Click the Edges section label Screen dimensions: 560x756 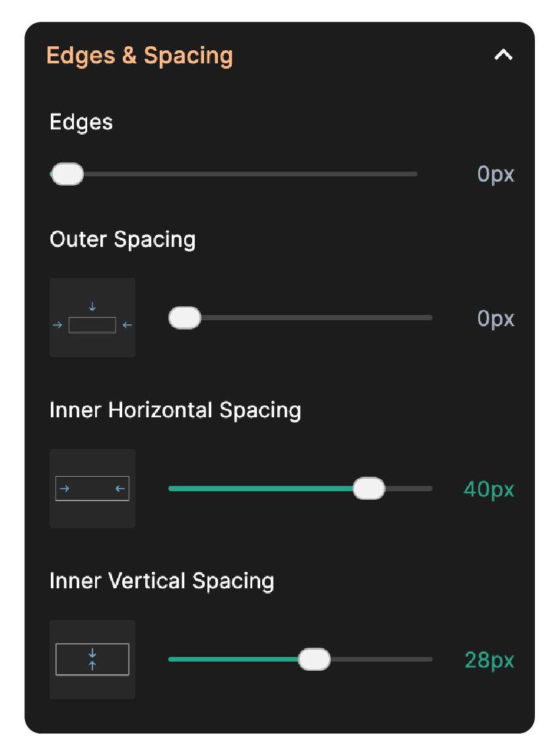point(81,122)
